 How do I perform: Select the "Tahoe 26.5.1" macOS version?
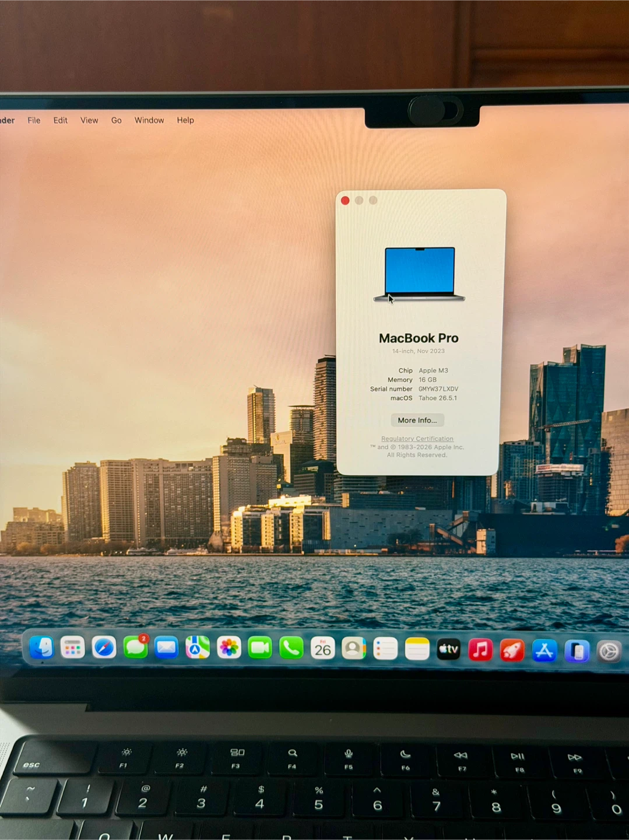(438, 398)
